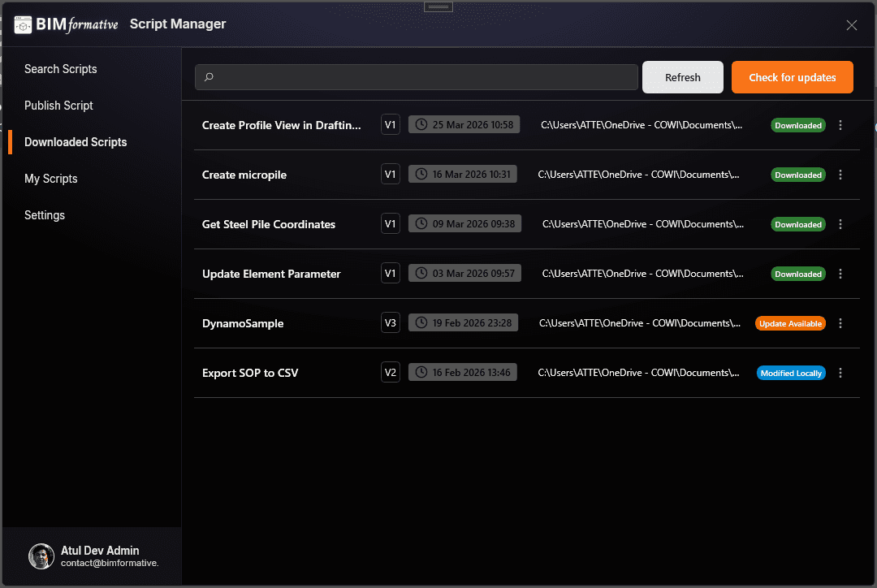Image resolution: width=877 pixels, height=588 pixels.
Task: Navigate to Search Scripts
Action: [61, 69]
